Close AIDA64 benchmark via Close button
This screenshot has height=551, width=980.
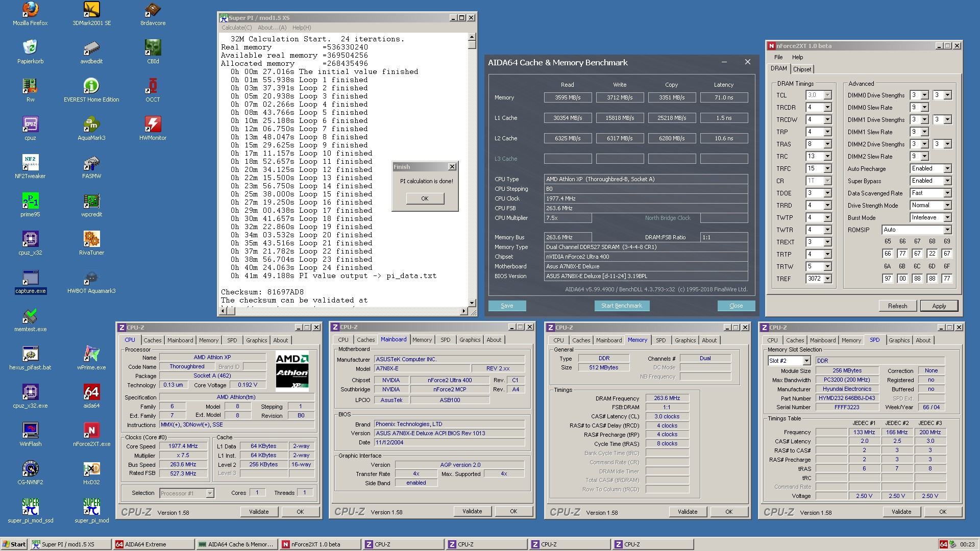pos(736,306)
